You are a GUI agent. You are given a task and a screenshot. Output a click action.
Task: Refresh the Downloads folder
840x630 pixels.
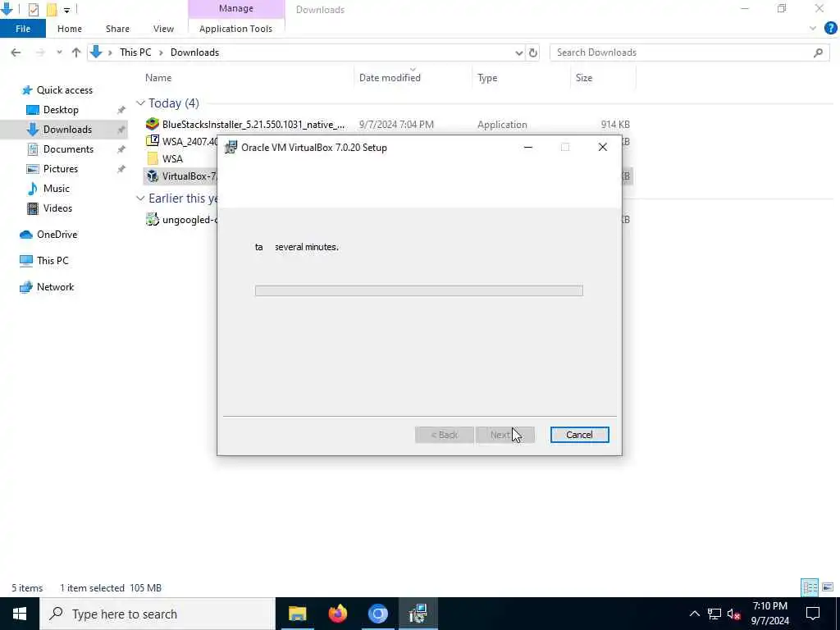(532, 52)
